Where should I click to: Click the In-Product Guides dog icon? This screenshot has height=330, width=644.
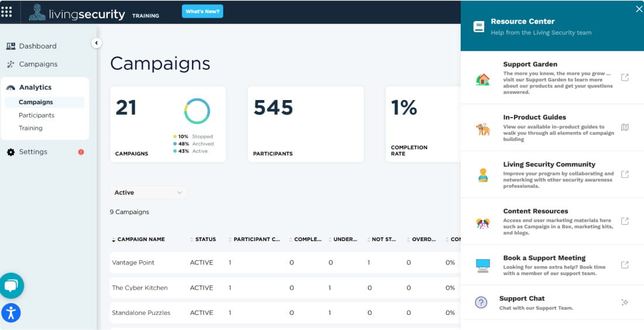click(482, 129)
